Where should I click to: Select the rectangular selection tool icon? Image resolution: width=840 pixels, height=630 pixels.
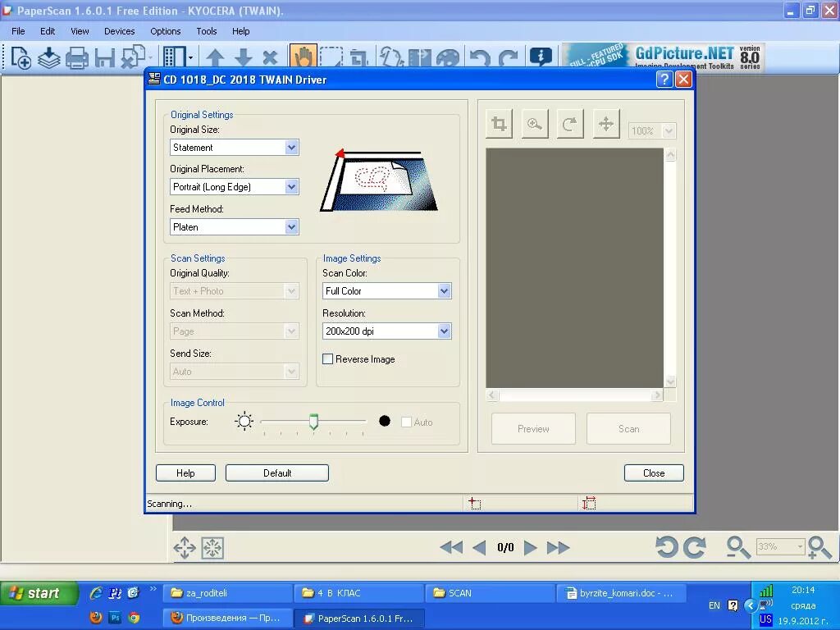(x=331, y=57)
